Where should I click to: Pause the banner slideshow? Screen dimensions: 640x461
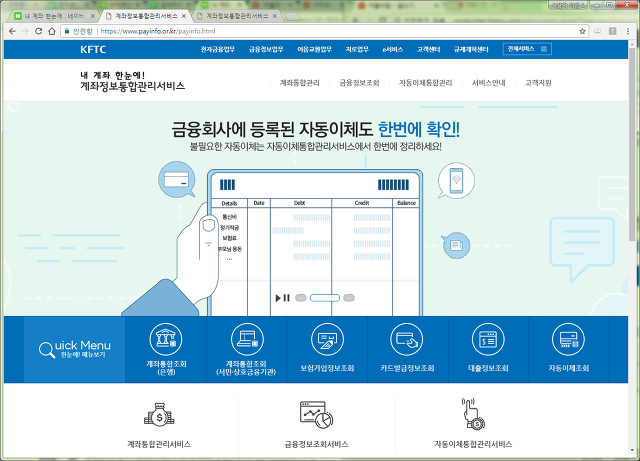pyautogui.click(x=287, y=298)
